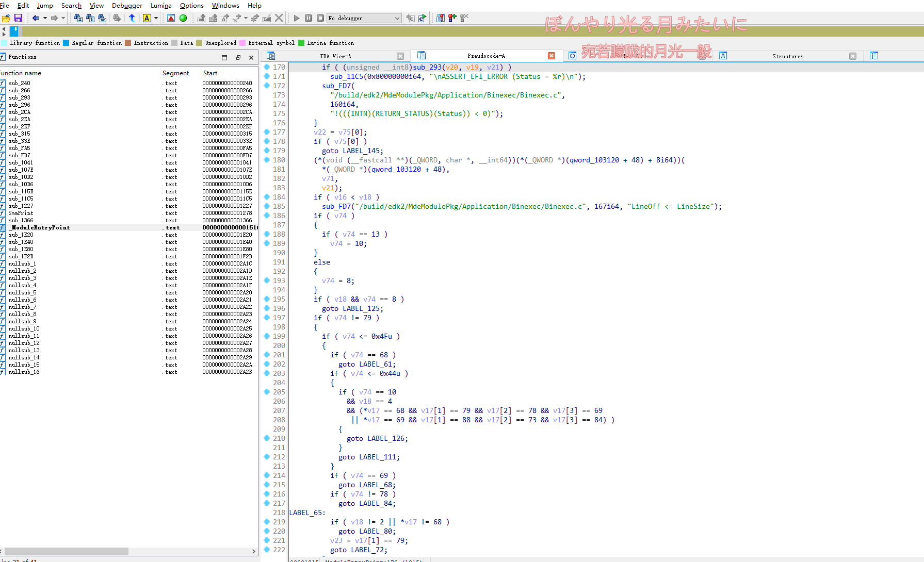Viewport: 924px width, 562px height.
Task: Click the Regular function blue legend swatch
Action: [66, 43]
